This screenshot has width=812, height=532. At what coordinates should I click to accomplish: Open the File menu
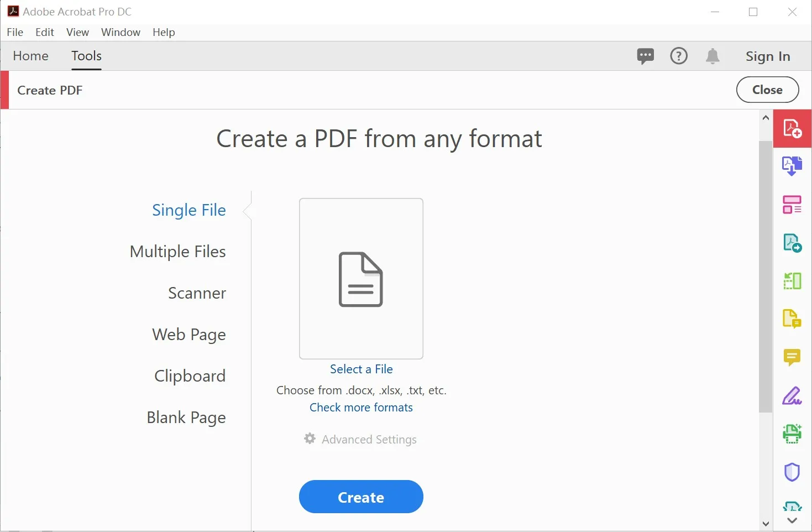pos(15,32)
